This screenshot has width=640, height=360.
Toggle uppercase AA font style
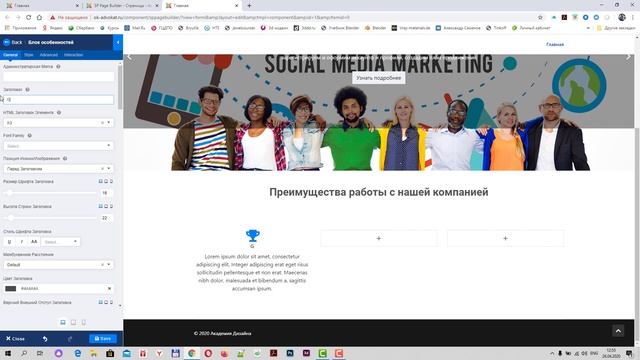pyautogui.click(x=34, y=242)
